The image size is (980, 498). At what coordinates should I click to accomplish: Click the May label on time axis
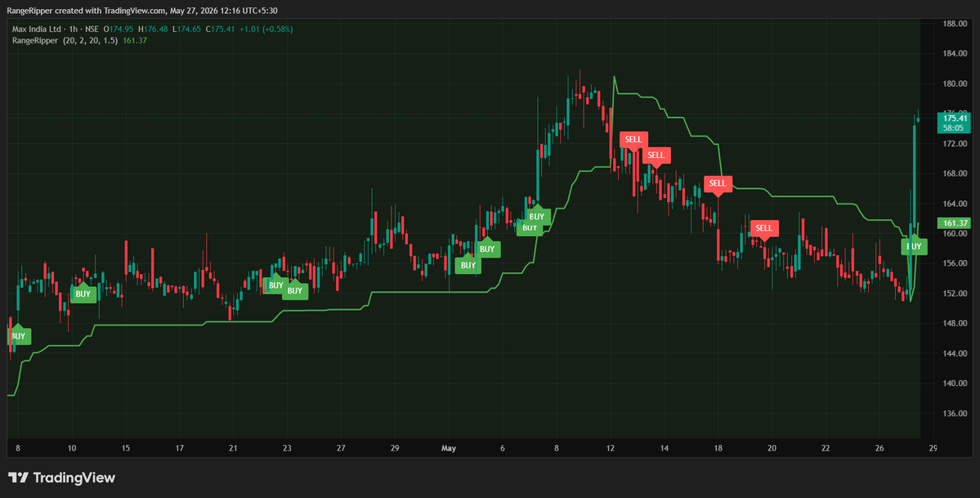tap(449, 449)
